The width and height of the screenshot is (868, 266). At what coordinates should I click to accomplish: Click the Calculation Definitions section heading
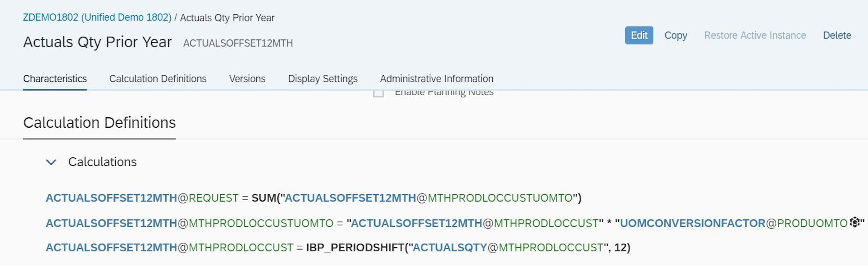(x=99, y=123)
